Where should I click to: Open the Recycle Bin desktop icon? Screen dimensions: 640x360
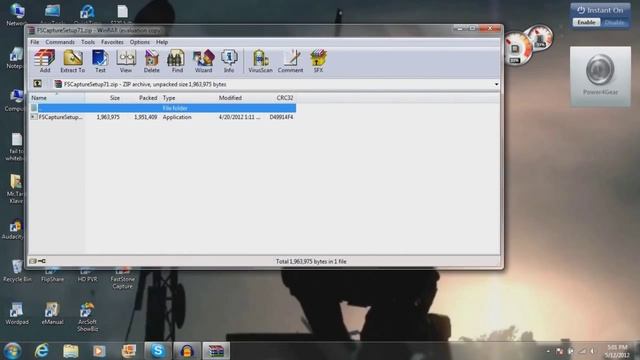click(17, 271)
